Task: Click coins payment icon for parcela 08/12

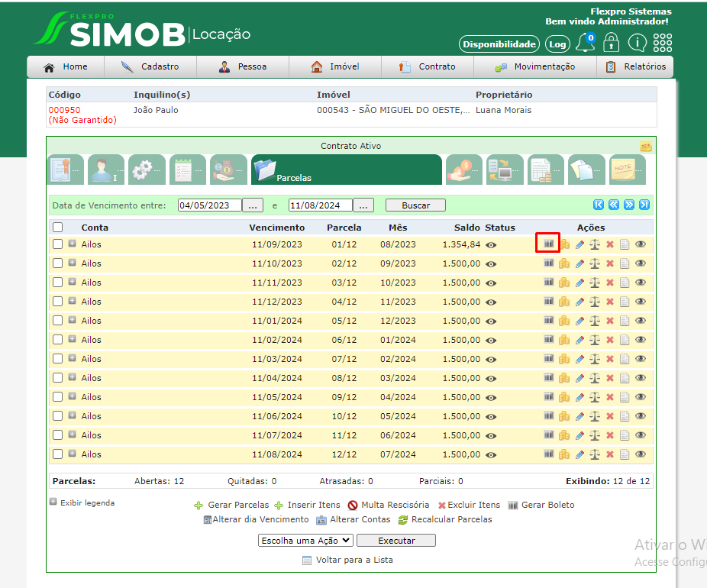Action: click(564, 378)
